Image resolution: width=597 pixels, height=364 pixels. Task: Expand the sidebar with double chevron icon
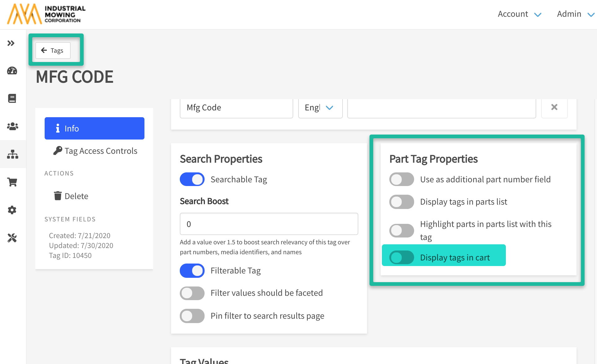point(11,43)
